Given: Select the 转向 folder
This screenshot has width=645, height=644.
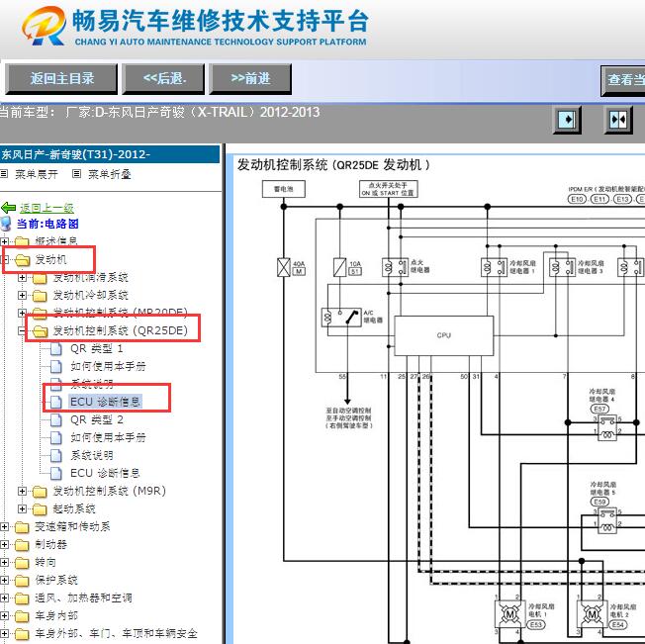Looking at the screenshot, I should pos(46,562).
